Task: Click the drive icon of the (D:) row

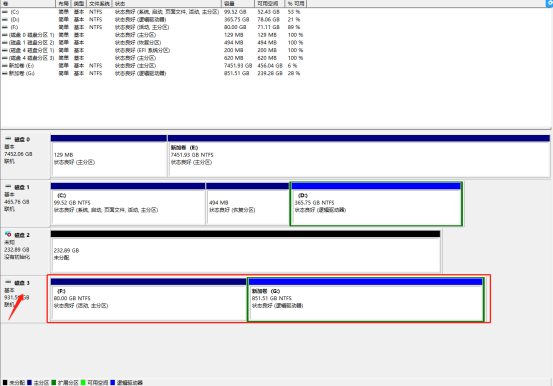Action: pyautogui.click(x=5, y=20)
